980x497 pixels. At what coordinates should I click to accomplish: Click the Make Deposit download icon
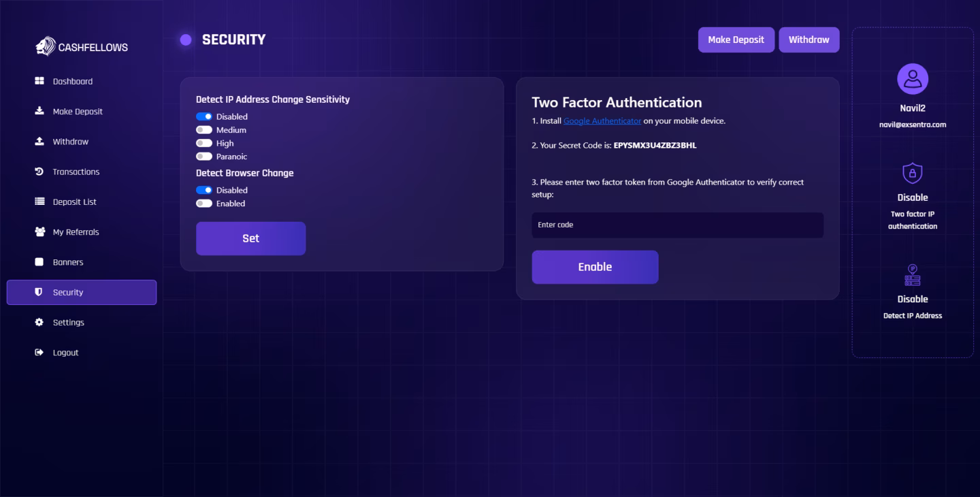(x=39, y=111)
